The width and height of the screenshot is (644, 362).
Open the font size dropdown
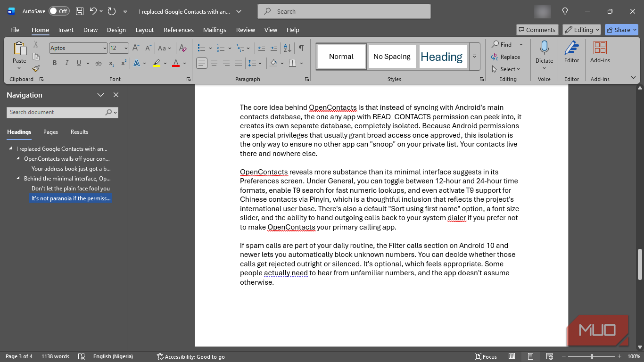point(126,48)
